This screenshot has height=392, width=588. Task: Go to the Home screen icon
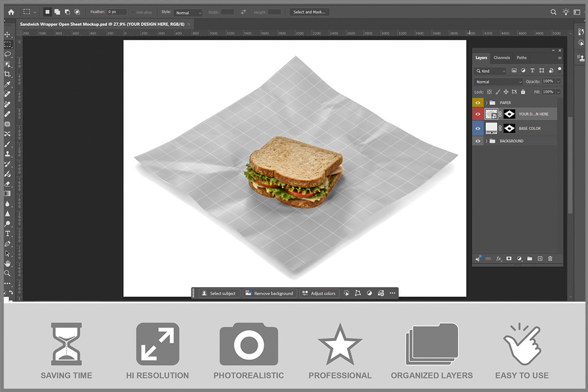click(x=11, y=12)
